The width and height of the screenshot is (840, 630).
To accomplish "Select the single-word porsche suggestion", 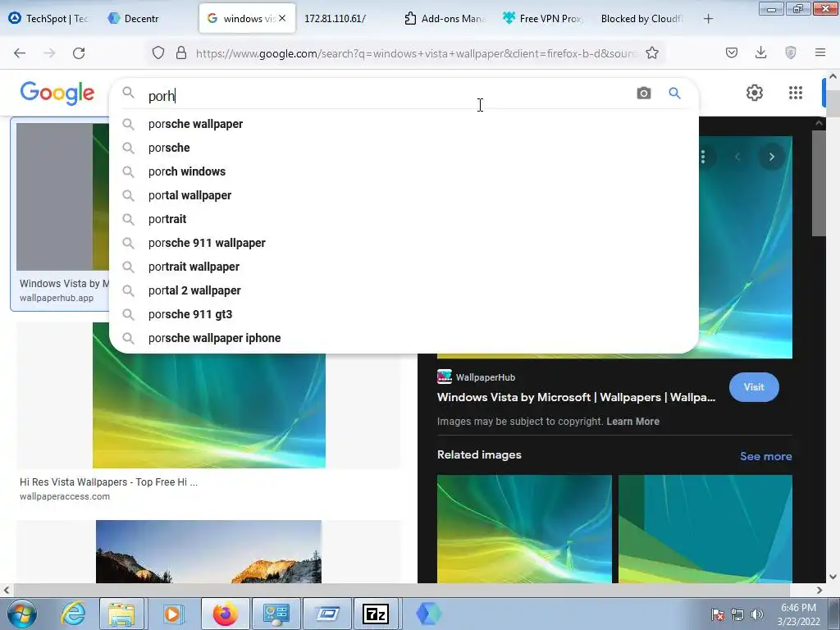I will (x=404, y=148).
